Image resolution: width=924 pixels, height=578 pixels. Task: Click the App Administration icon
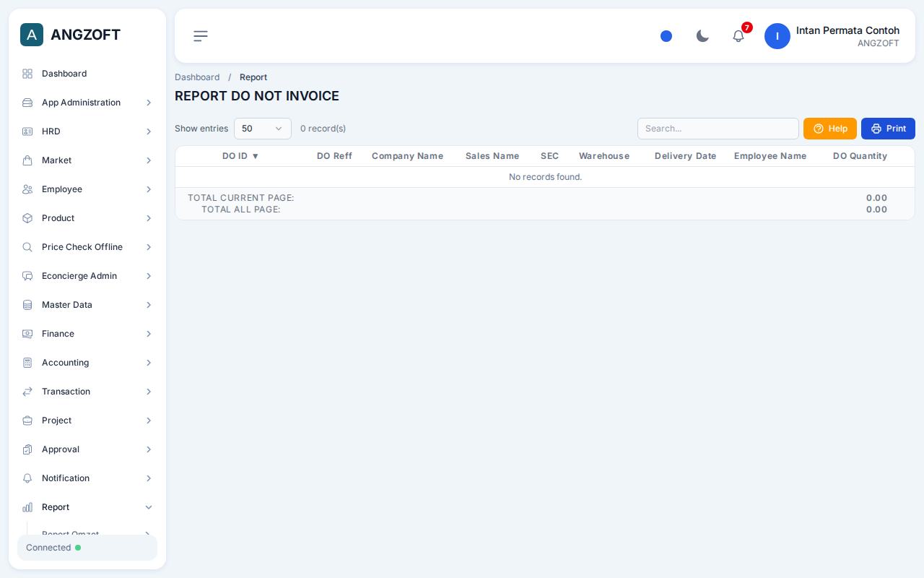coord(27,103)
